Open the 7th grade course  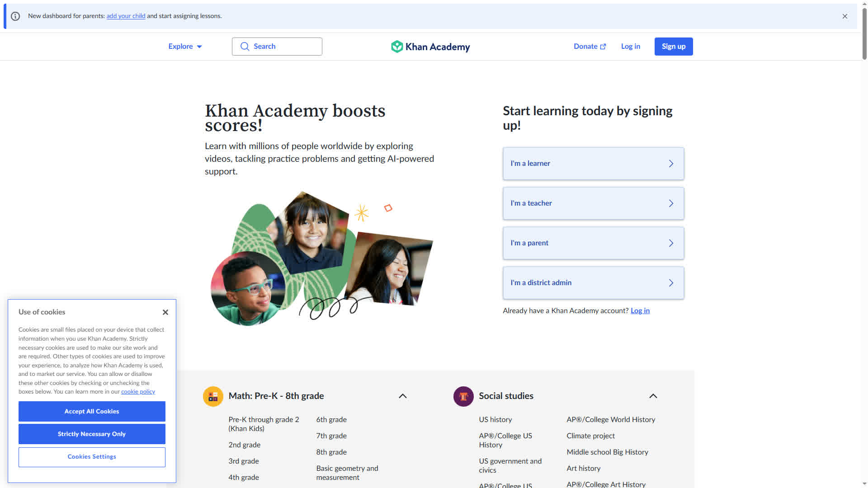click(x=331, y=436)
